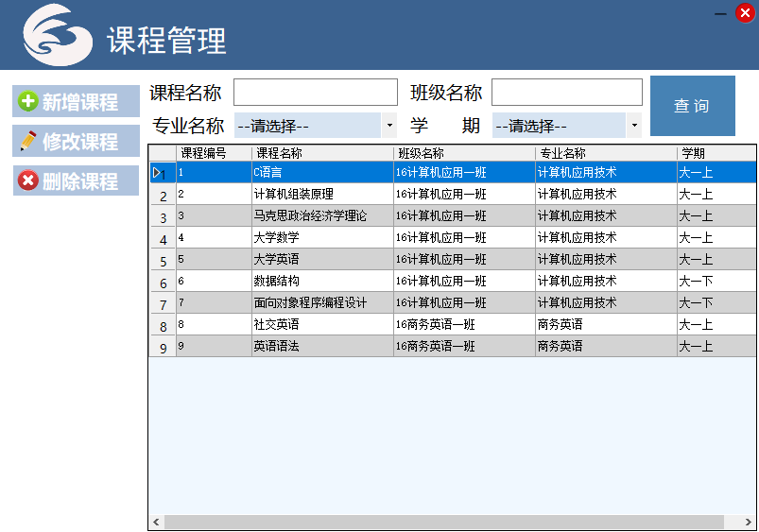Select row header 9
Screen dimensions: 759x532
(x=163, y=347)
